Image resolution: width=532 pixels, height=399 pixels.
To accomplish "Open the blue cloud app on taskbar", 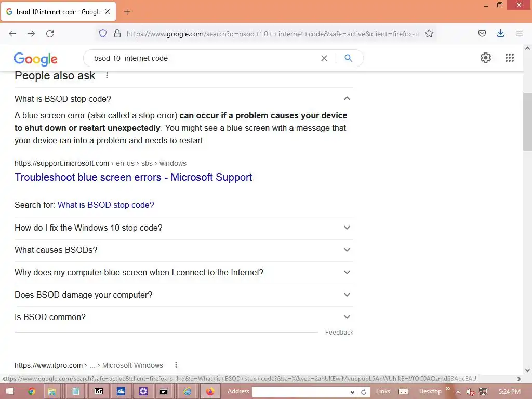I will tap(121, 391).
